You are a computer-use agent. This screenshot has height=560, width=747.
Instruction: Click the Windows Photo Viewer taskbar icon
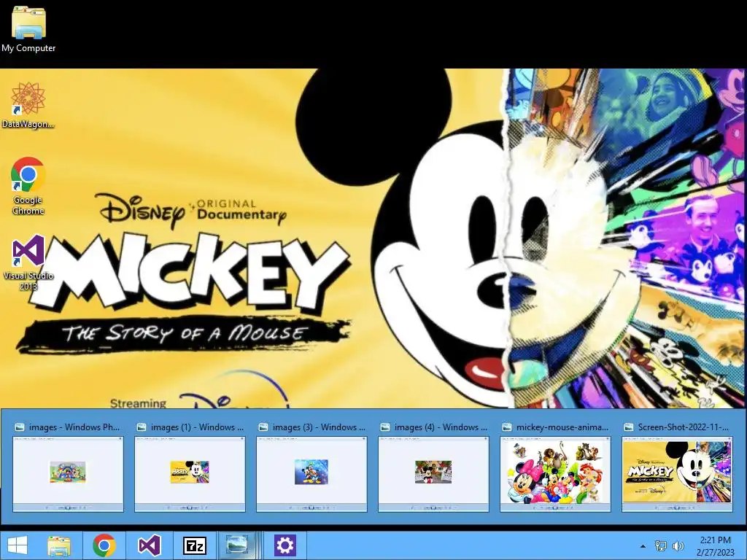pos(239,545)
